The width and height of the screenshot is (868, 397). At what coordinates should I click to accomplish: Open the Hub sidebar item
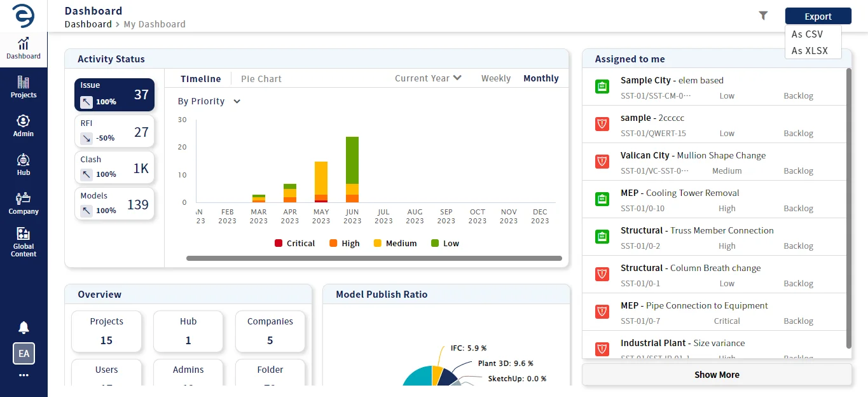pos(24,165)
